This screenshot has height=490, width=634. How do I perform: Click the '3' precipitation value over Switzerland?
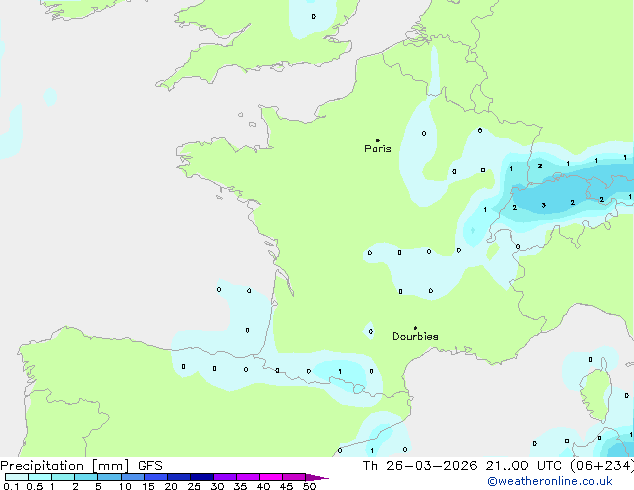543,205
